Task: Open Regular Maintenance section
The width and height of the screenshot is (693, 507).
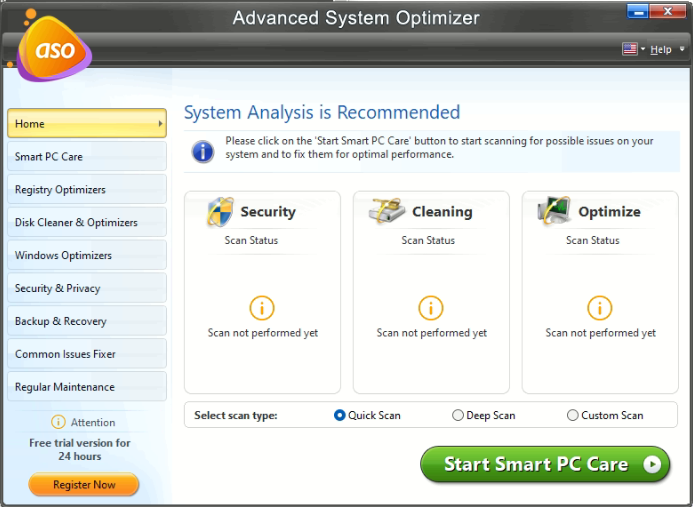Action: coord(87,386)
